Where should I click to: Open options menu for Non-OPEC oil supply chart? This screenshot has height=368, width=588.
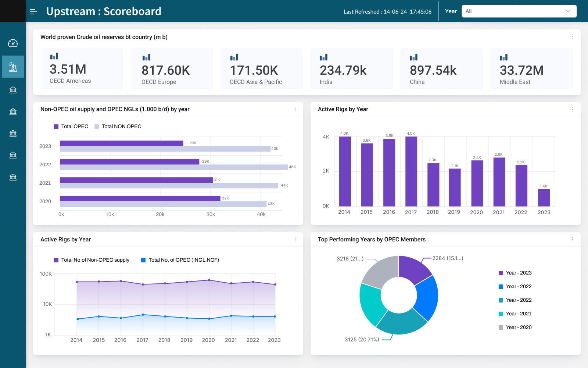pyautogui.click(x=295, y=109)
